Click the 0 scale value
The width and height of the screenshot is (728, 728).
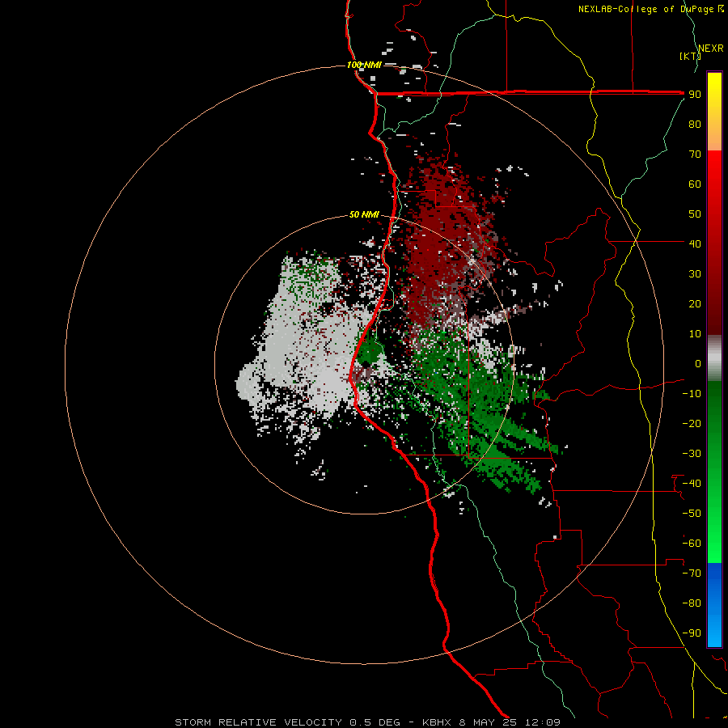698,363
